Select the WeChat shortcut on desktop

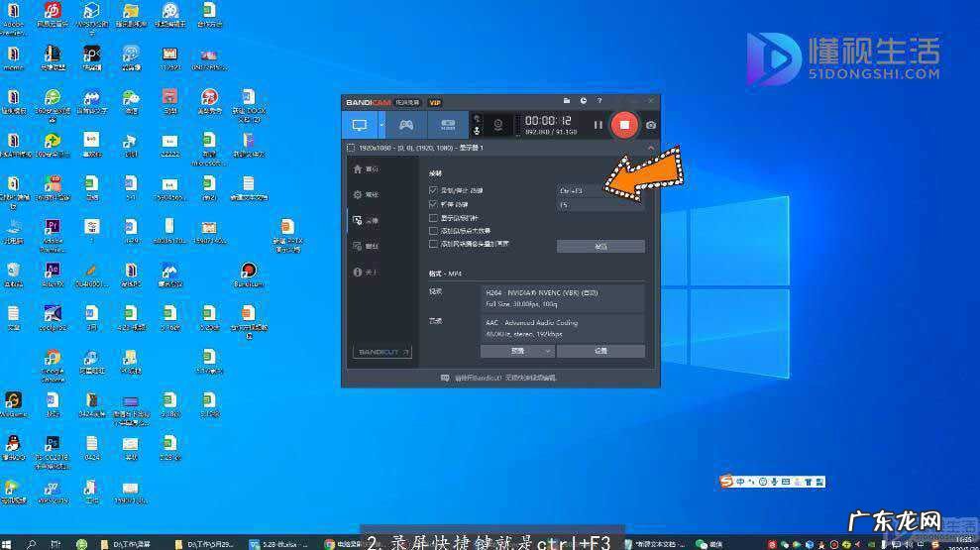click(x=131, y=102)
